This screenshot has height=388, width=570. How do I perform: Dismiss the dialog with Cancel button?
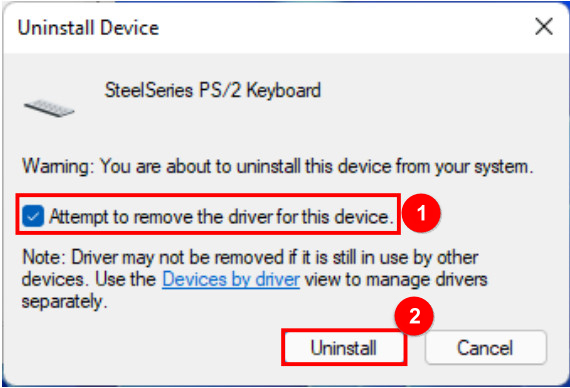click(485, 348)
